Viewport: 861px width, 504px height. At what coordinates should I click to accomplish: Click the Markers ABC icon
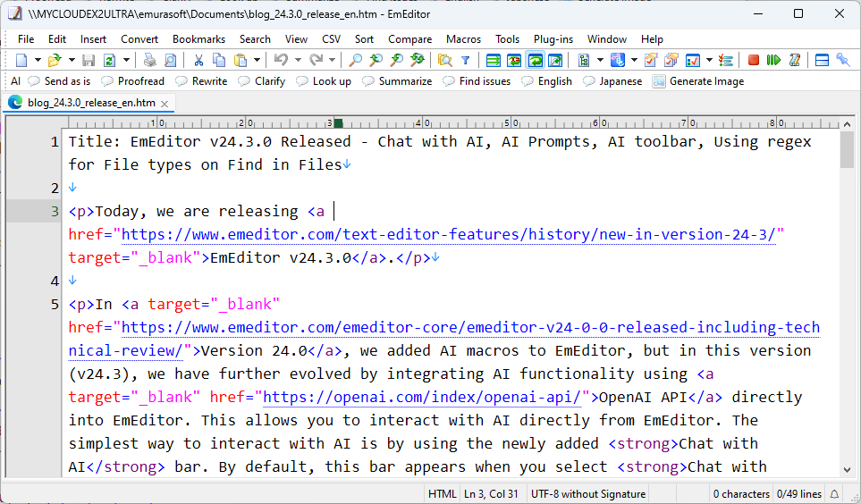click(618, 60)
